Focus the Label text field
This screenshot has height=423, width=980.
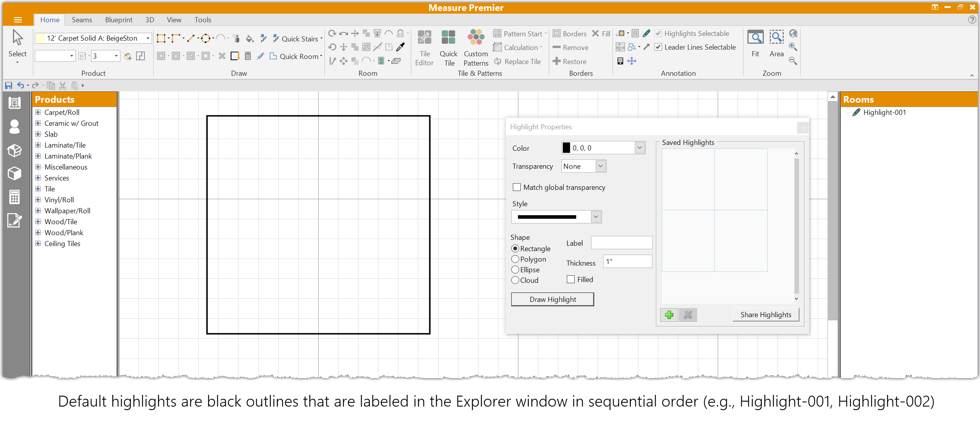(x=622, y=243)
